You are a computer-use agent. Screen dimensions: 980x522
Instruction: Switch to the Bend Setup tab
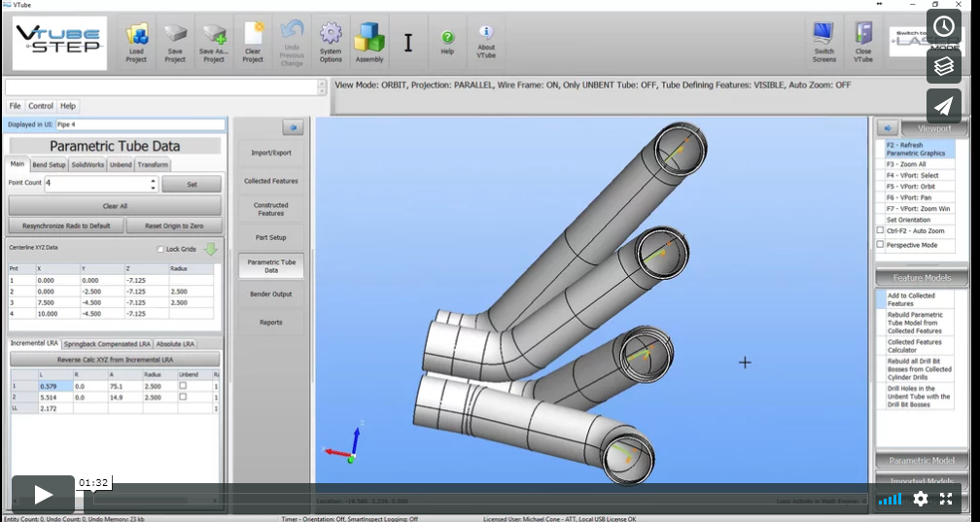tap(50, 164)
